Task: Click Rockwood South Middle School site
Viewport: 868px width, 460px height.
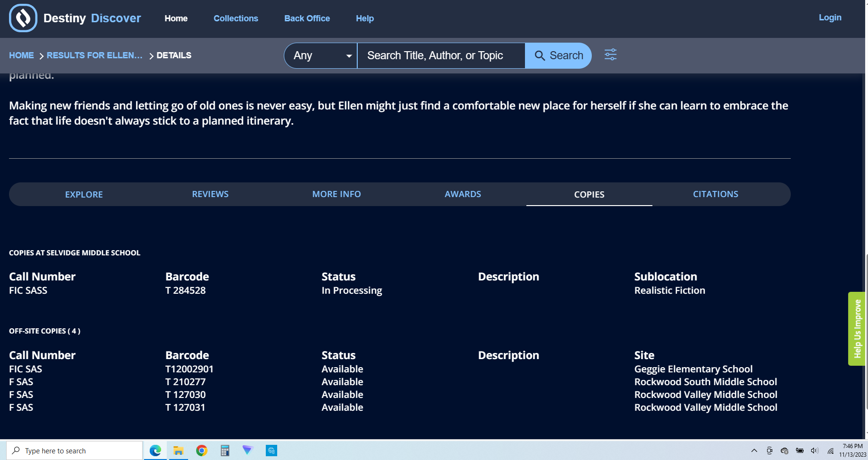Action: point(705,382)
